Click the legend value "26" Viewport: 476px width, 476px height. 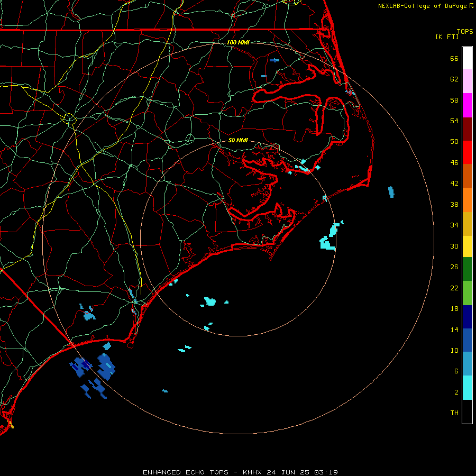pyautogui.click(x=454, y=267)
